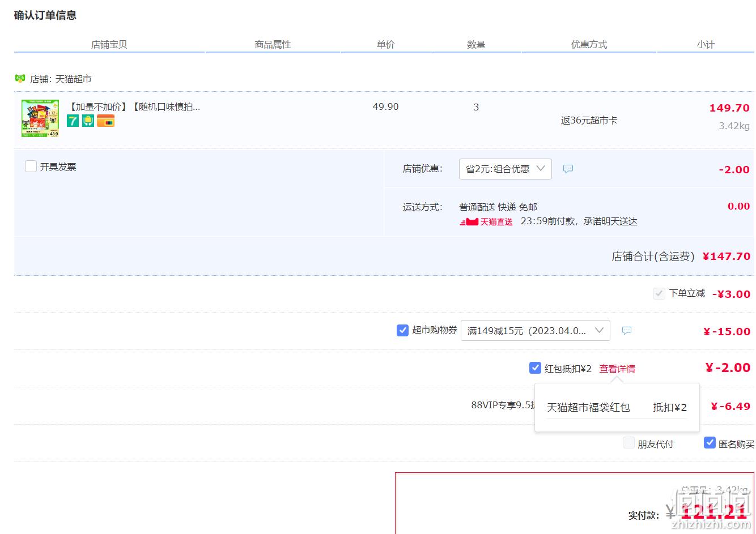Screen dimensions: 756x534
Task: Open the 天猫超市 shop name link
Action: [73, 79]
